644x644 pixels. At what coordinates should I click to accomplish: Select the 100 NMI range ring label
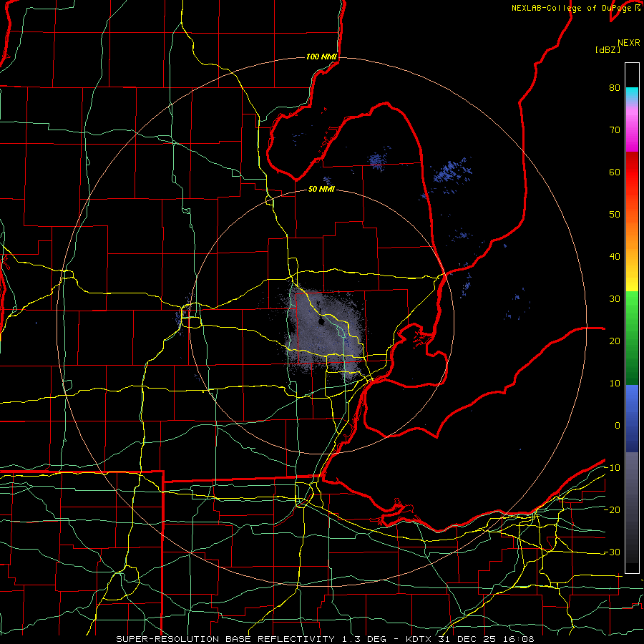321,57
